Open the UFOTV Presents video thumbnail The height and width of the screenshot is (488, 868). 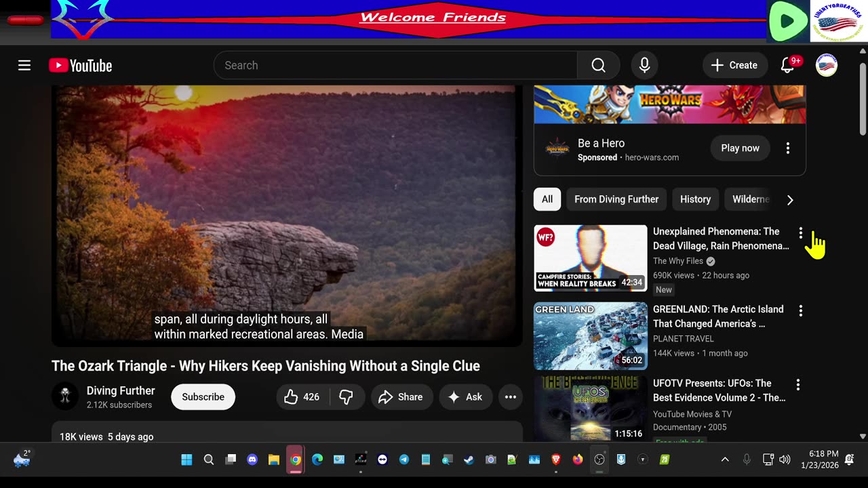591,409
